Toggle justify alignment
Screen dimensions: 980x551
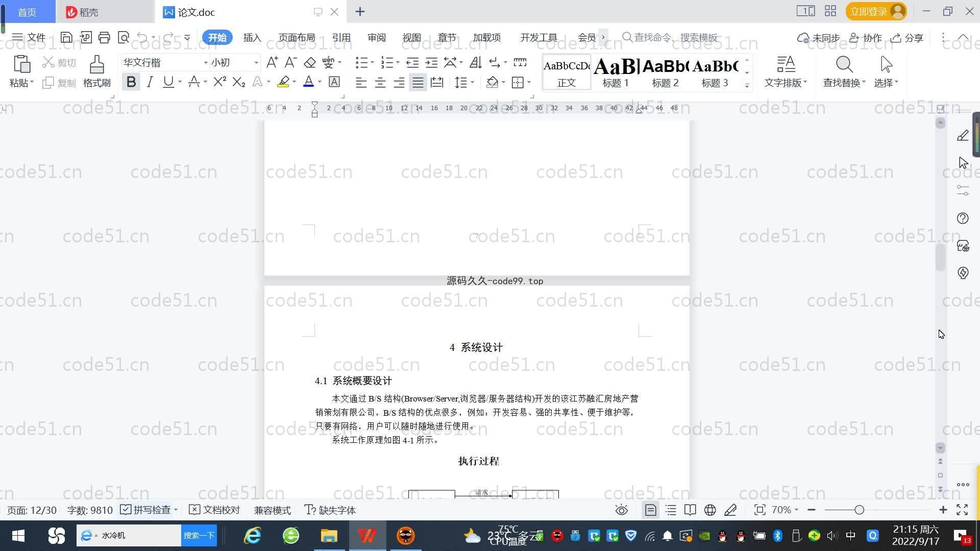(418, 82)
